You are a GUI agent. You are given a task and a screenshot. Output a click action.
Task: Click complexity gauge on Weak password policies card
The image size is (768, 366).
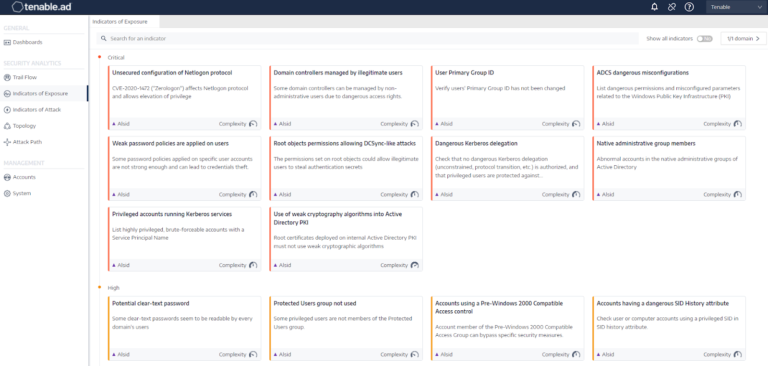pos(253,195)
